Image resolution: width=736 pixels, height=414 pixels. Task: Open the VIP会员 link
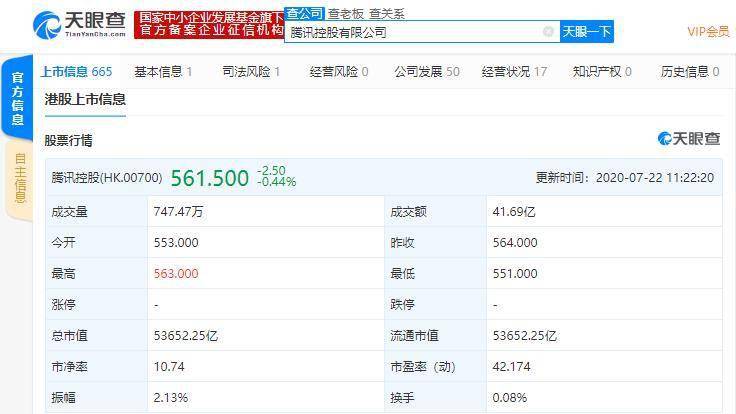(708, 31)
